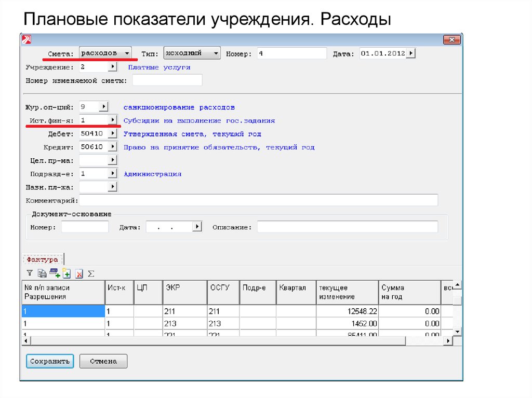Expand the Дебет account lookup arrow
The height and width of the screenshot is (398, 532).
pyautogui.click(x=112, y=133)
